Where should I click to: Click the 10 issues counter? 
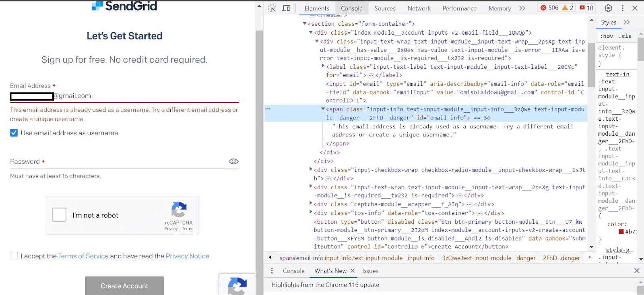coord(586,8)
